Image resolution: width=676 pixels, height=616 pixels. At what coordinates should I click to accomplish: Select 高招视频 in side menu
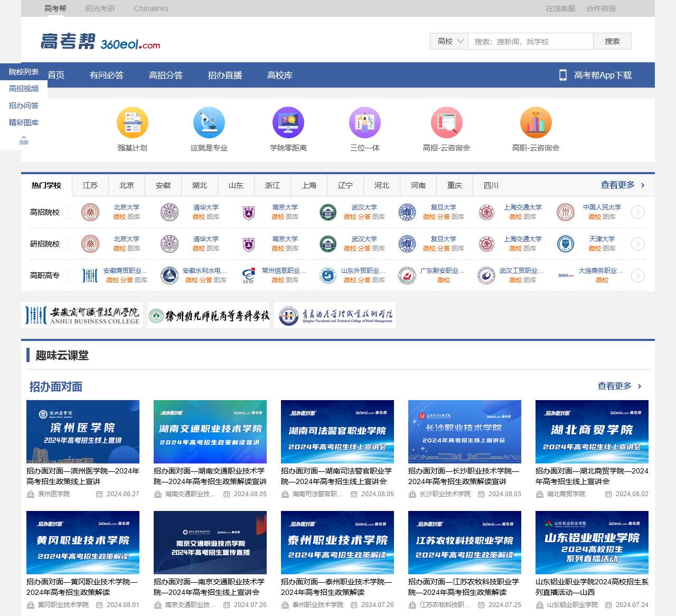pos(24,89)
